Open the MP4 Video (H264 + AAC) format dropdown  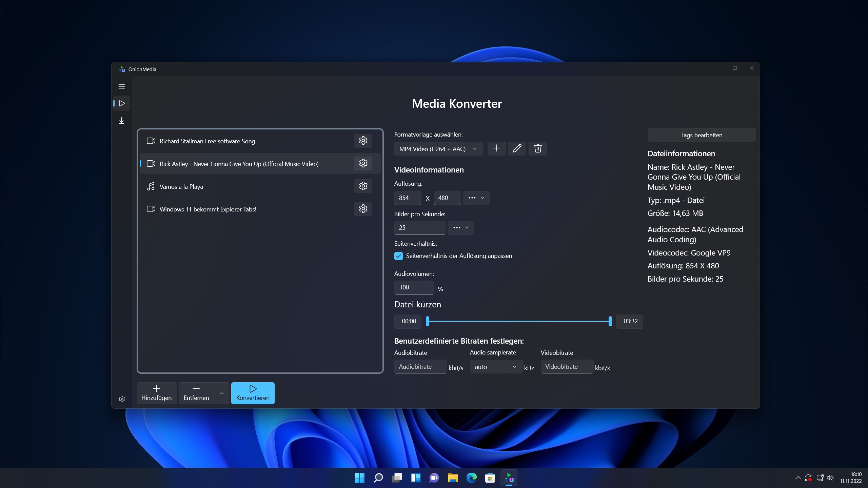pos(438,149)
